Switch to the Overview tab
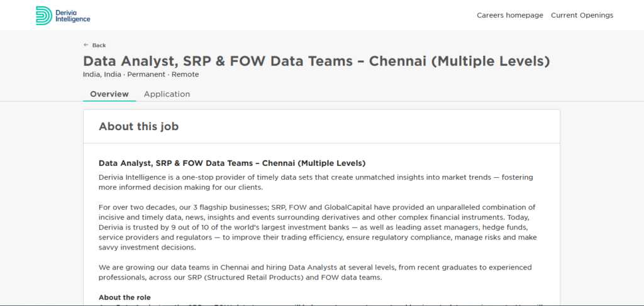 (109, 94)
